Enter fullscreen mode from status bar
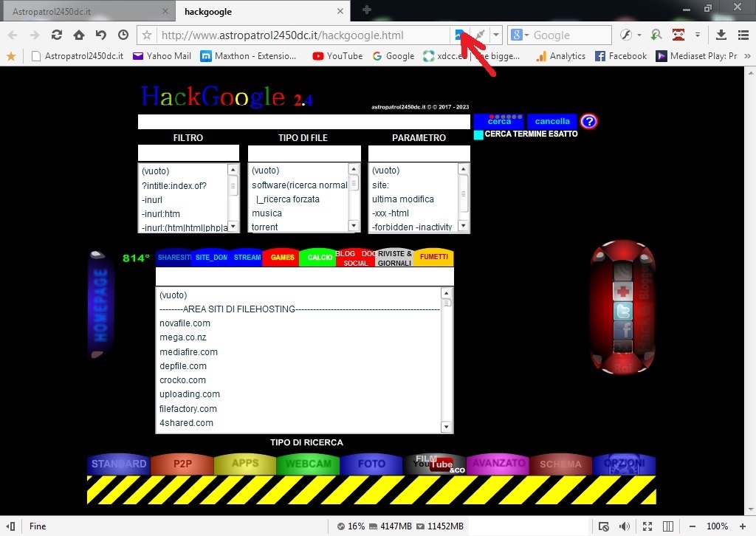The image size is (756, 536). [647, 526]
